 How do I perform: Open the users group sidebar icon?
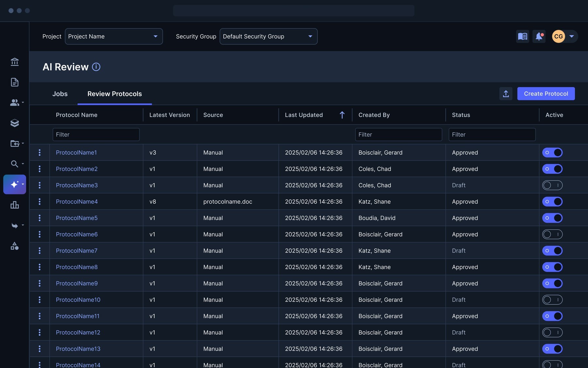(15, 102)
